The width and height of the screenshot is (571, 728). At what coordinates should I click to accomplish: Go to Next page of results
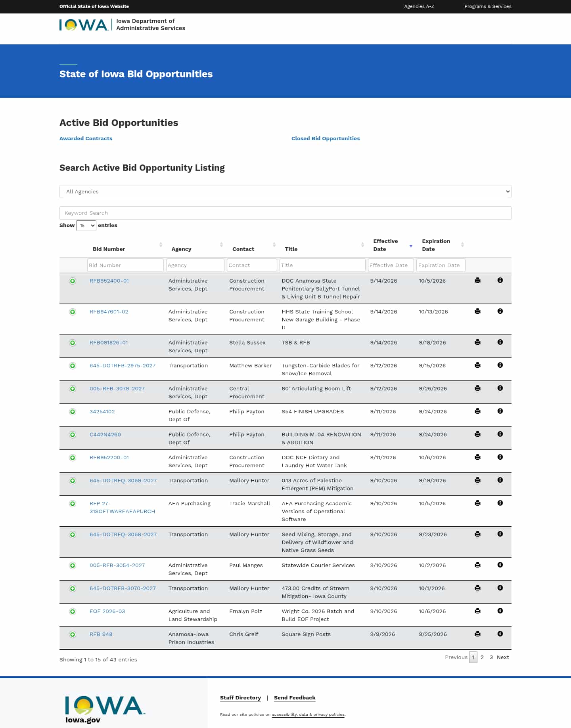pos(503,657)
